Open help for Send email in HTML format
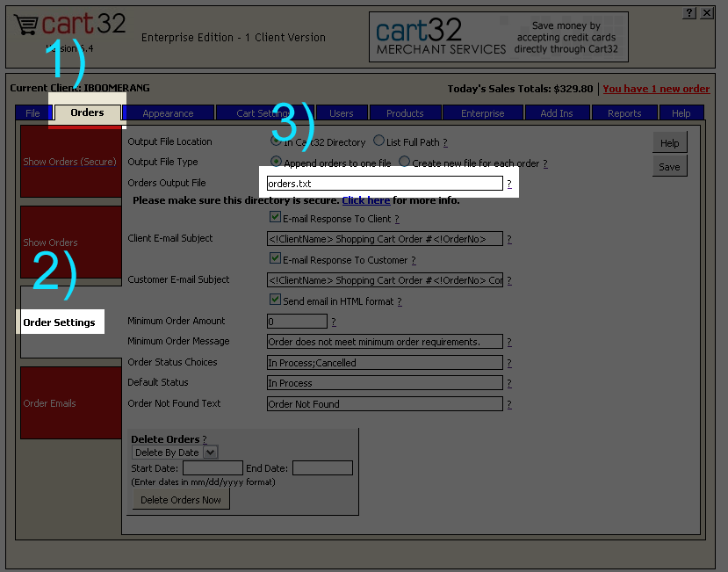 400,301
